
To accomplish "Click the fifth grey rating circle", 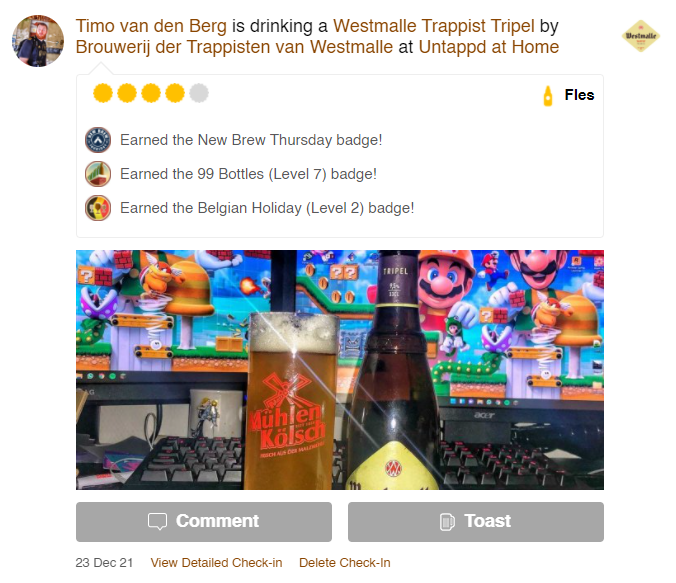I will (199, 93).
